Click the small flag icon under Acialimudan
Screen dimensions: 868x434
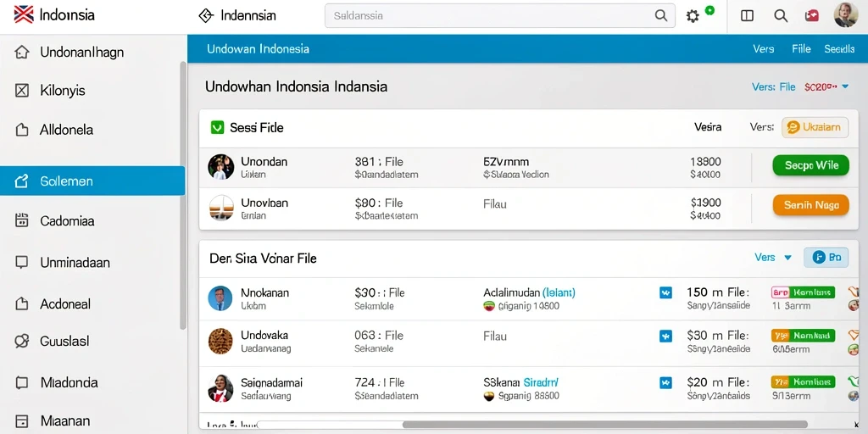click(x=489, y=305)
